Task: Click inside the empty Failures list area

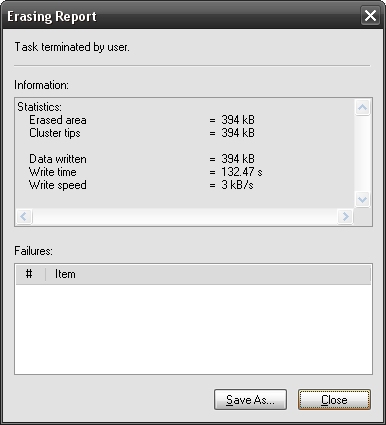Action: [x=193, y=329]
